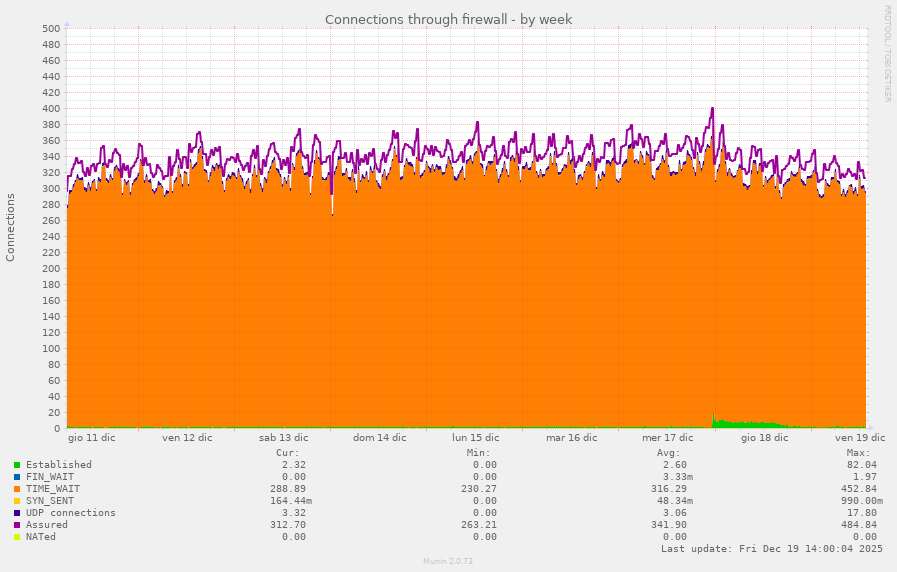Click the dom 14 dic axis label
This screenshot has height=572, width=897.
(379, 438)
